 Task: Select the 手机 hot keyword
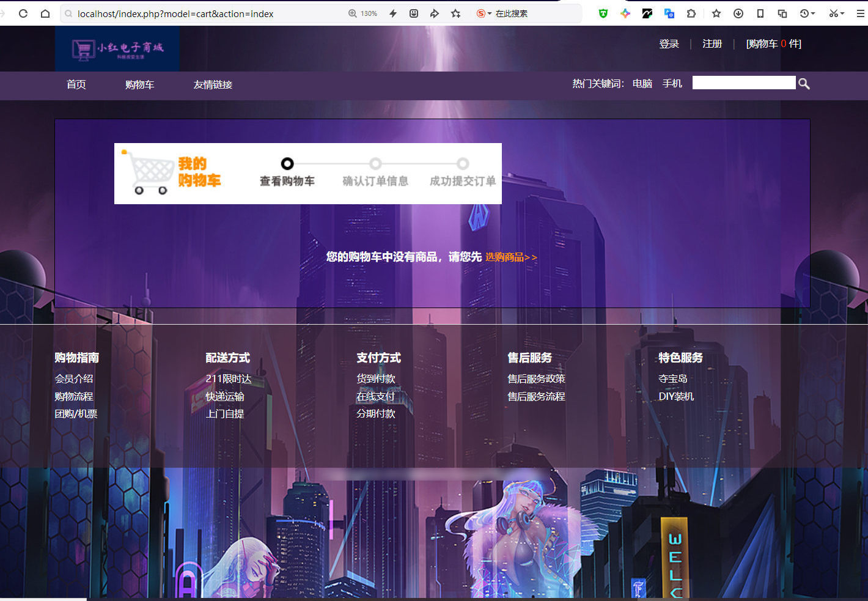pos(672,83)
